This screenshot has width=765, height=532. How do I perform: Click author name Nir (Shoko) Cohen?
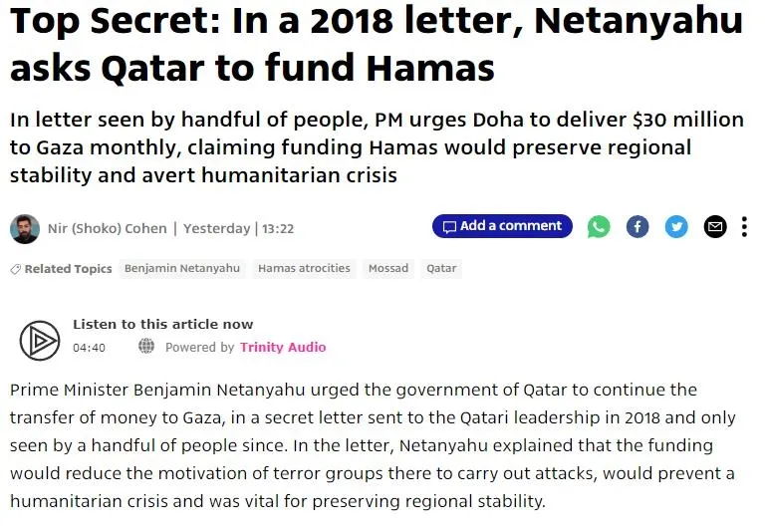pyautogui.click(x=108, y=228)
